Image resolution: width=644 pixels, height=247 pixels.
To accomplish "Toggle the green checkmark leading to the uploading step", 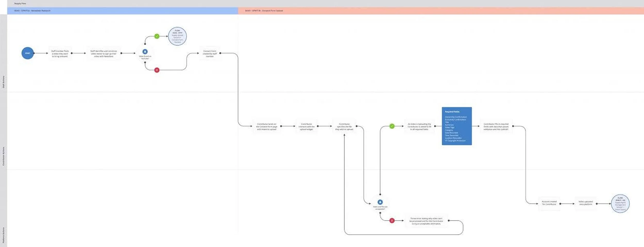I will [x=392, y=126].
